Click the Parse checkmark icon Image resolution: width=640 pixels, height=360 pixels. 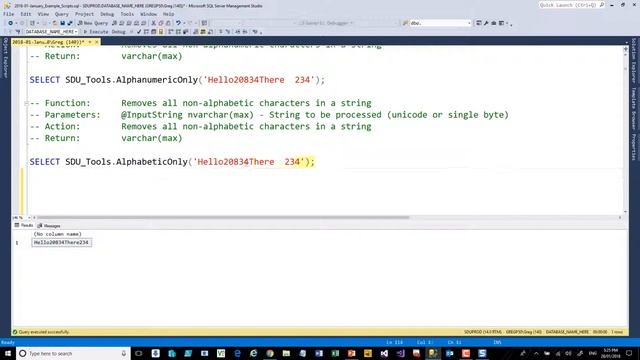(139, 31)
